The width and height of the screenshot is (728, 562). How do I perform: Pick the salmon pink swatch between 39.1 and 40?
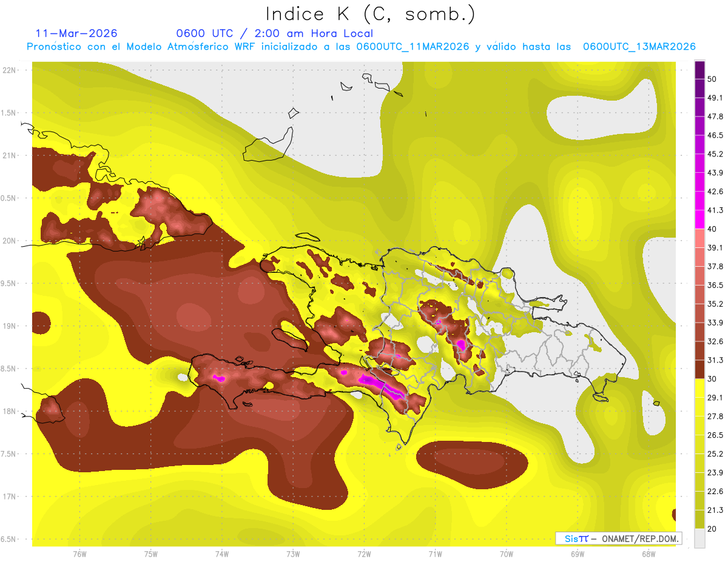[x=699, y=238]
